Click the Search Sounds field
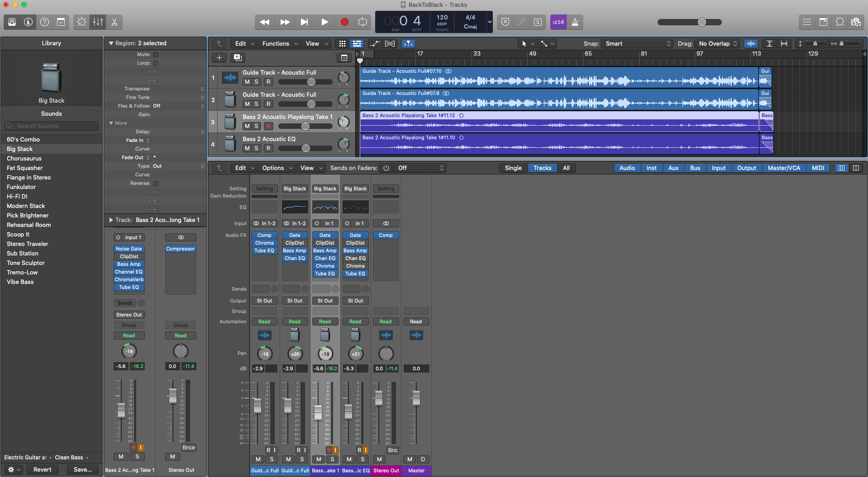 pyautogui.click(x=52, y=126)
